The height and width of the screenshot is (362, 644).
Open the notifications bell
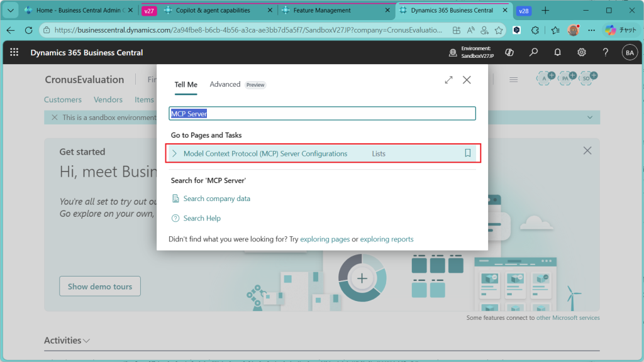[557, 53]
